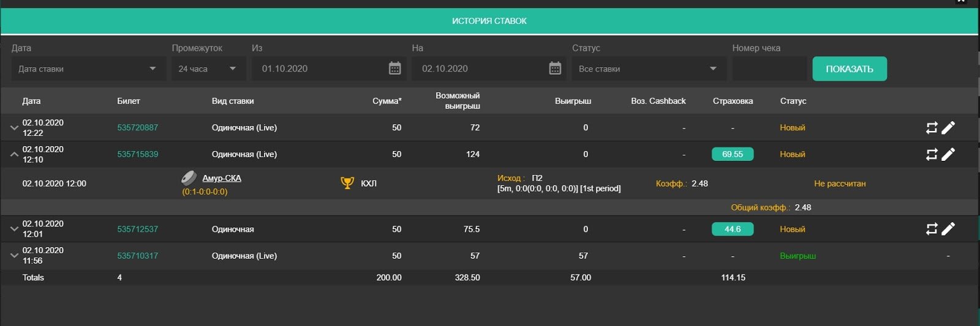
Task: Click the repeat-bet icon for ticket 535720887
Action: point(931,128)
